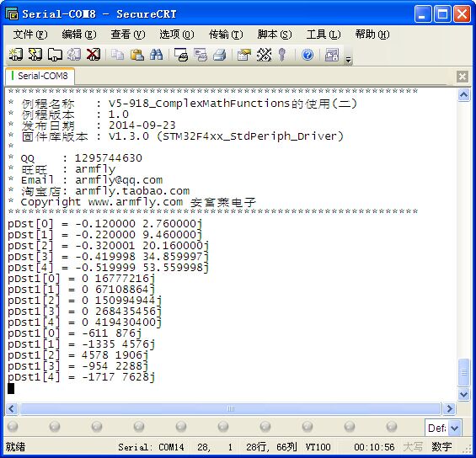Screen dimensions: 476x458
Task: Maximize the SecureCRT window
Action: tap(442, 14)
